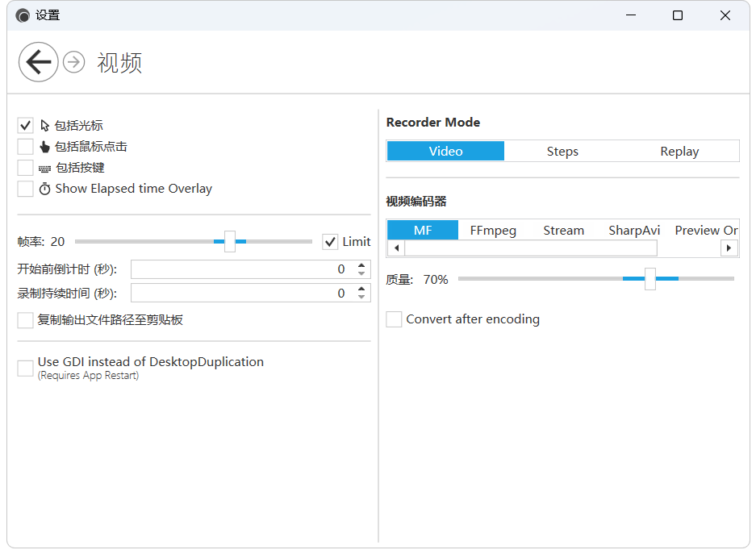The image size is (756, 554).
Task: Enable Use GDI instead of DesktopDuplication
Action: click(25, 368)
